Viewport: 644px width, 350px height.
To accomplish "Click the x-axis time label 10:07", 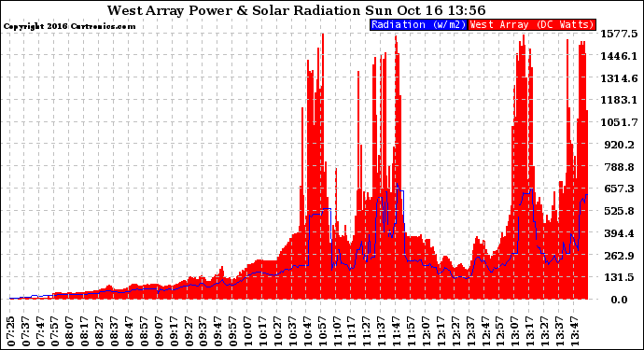I will click(x=248, y=331).
